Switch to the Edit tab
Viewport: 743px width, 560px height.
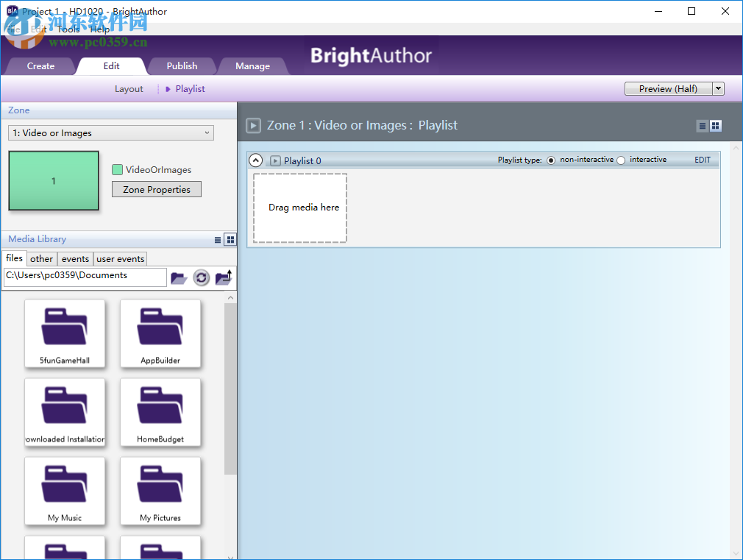[111, 66]
